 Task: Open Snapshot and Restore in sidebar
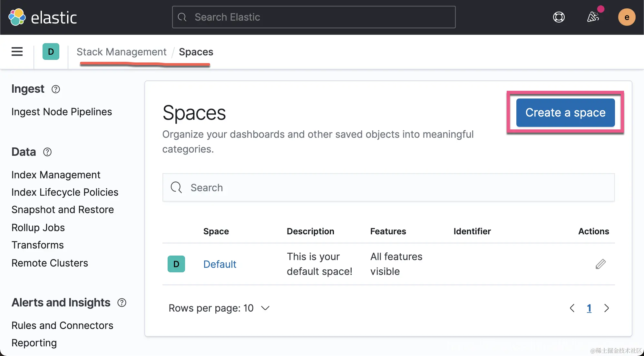pos(63,210)
